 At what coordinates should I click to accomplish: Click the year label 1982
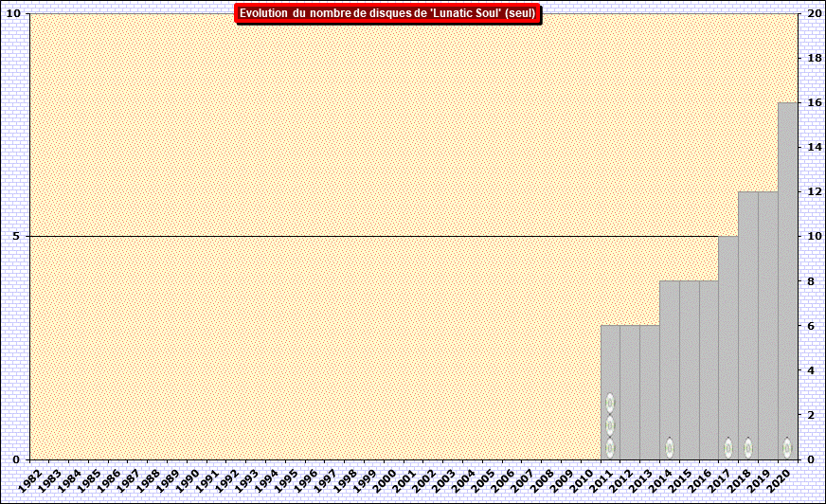(29, 480)
